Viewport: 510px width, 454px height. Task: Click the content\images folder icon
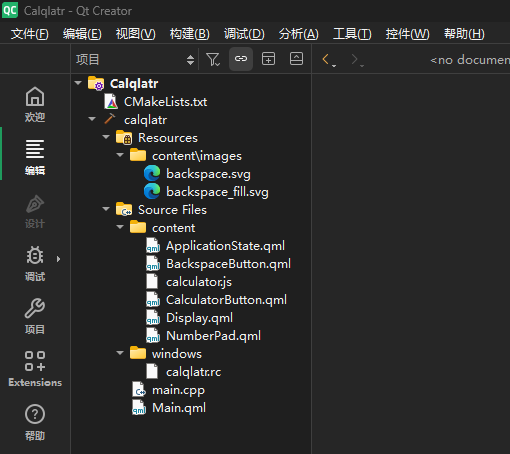tap(138, 155)
